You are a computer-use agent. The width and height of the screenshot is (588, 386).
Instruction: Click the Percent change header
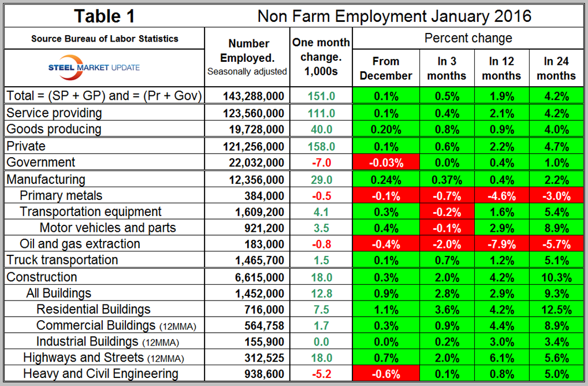[x=468, y=39]
